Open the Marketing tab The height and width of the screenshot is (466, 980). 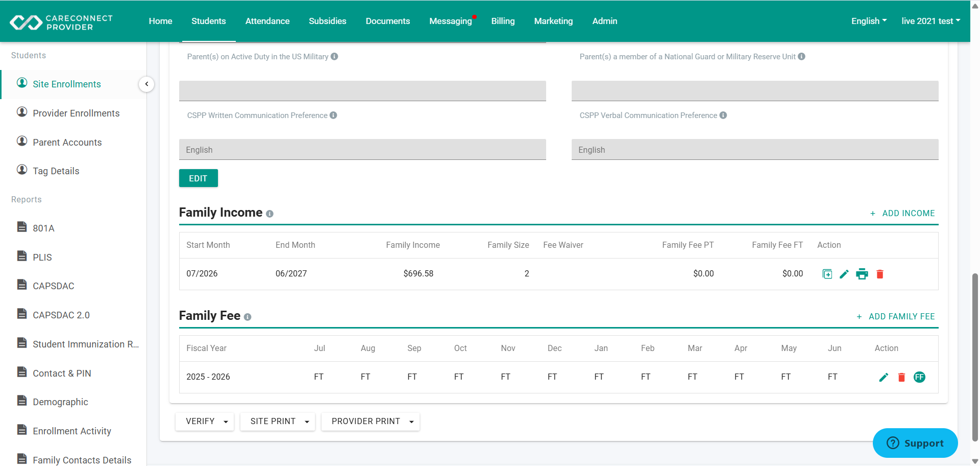click(554, 21)
